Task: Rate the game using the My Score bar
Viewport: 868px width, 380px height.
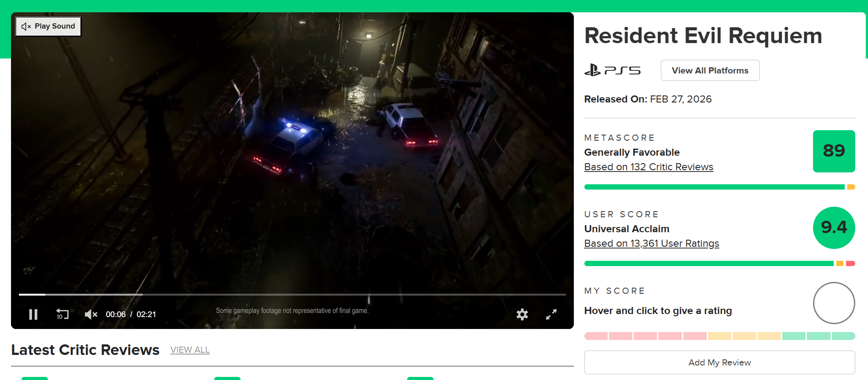Action: (719, 336)
